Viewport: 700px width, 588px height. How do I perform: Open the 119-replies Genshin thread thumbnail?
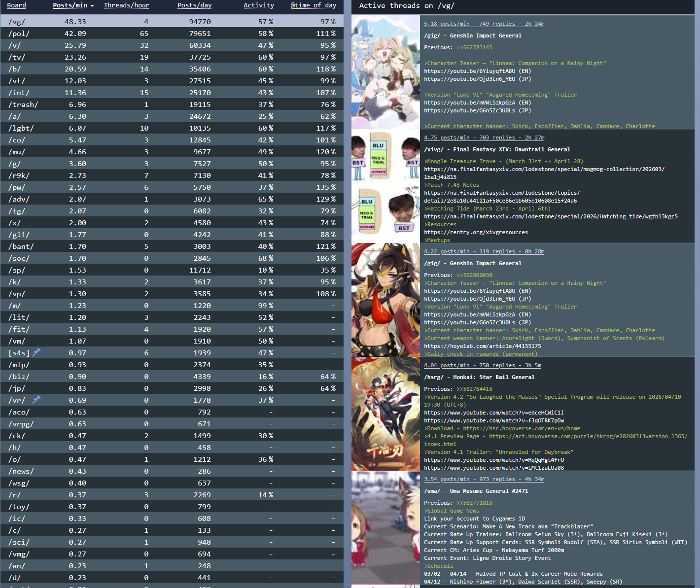(x=385, y=300)
